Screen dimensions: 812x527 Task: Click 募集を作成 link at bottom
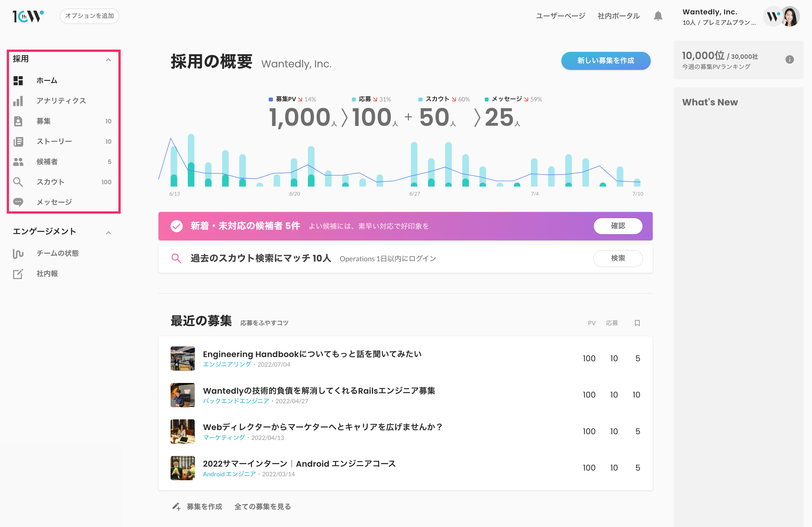click(204, 506)
